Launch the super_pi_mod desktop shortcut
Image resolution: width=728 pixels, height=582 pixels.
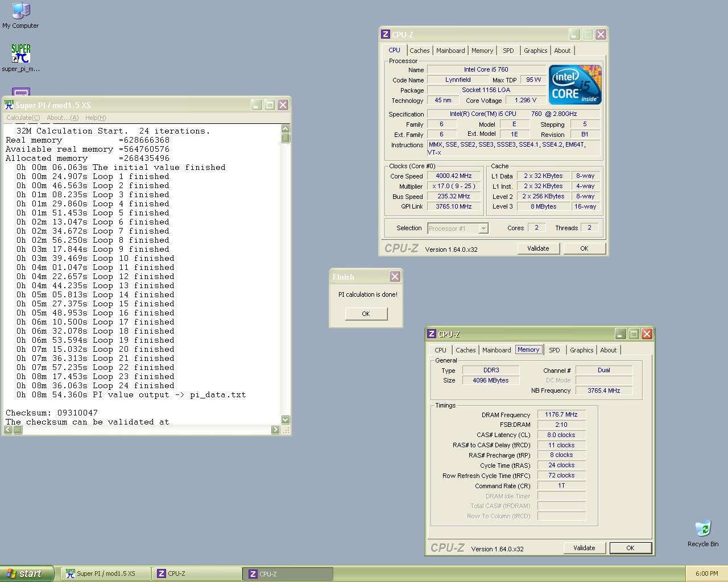[20, 58]
